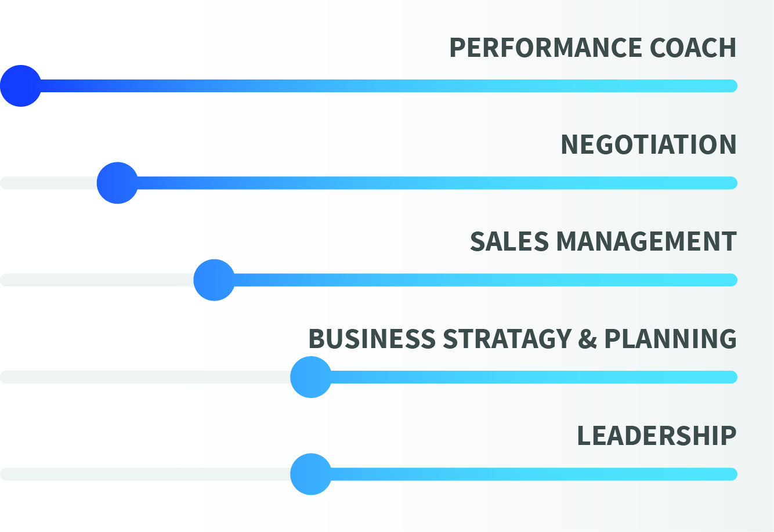The image size is (774, 532).
Task: Click the Business Strategy & Planning slider knob
Action: [311, 377]
